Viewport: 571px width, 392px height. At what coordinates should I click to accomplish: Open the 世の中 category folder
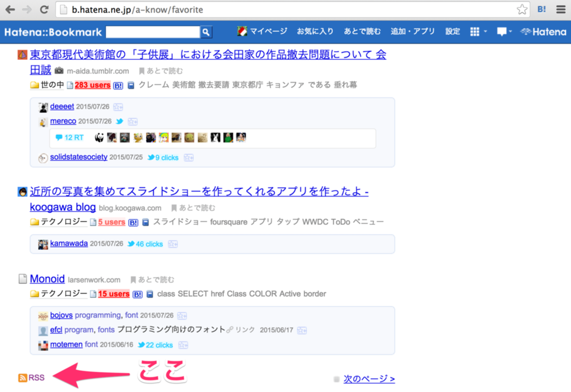coord(47,85)
